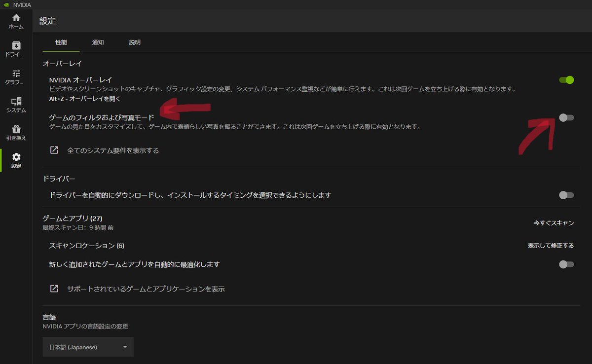Image resolution: width=592 pixels, height=364 pixels.
Task: Switch to the 性能 tab
Action: (x=61, y=42)
